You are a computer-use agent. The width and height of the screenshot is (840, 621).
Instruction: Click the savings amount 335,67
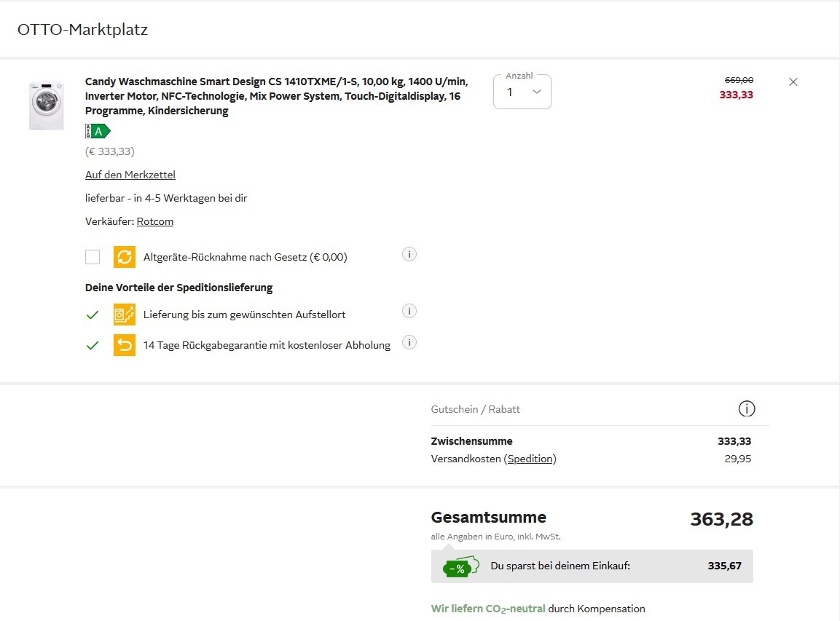pyautogui.click(x=725, y=566)
